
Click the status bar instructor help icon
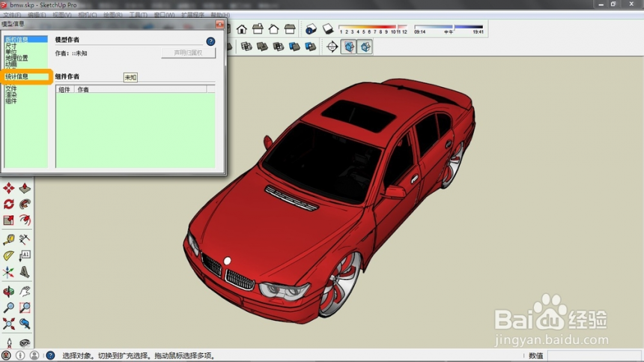pos(50,355)
